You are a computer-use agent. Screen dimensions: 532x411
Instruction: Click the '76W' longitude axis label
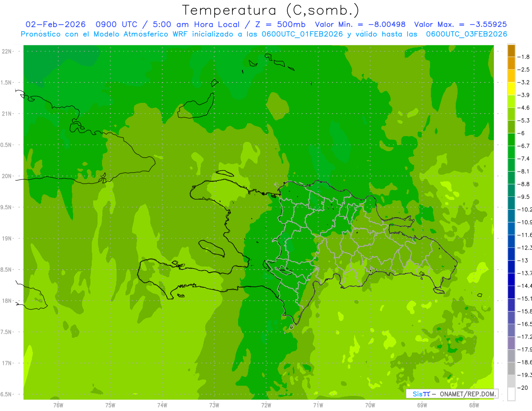(x=58, y=405)
